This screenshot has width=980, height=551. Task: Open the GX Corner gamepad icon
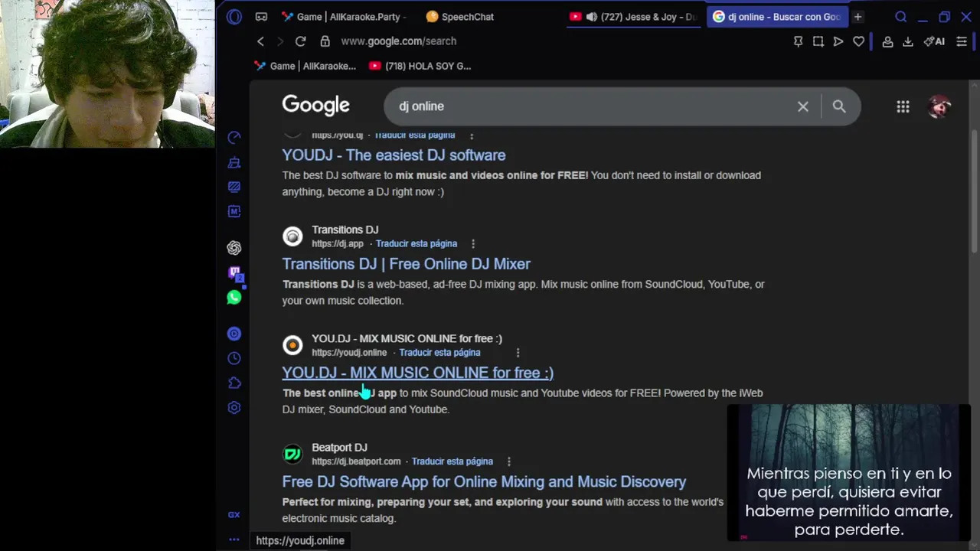(261, 17)
